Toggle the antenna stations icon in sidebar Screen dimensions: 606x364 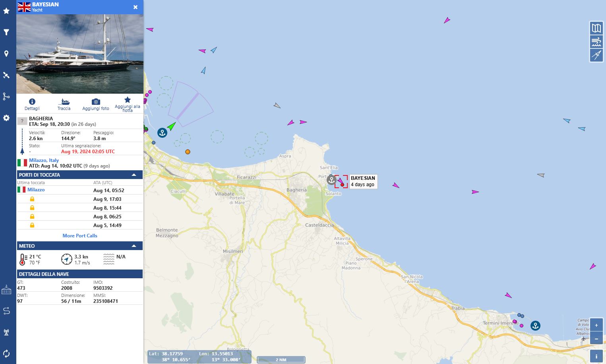[x=6, y=332]
